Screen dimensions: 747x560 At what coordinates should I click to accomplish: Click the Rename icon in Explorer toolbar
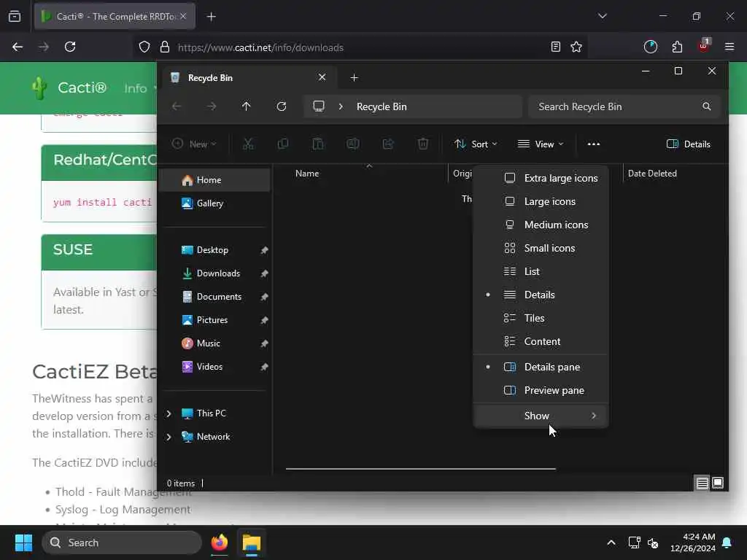pos(353,144)
